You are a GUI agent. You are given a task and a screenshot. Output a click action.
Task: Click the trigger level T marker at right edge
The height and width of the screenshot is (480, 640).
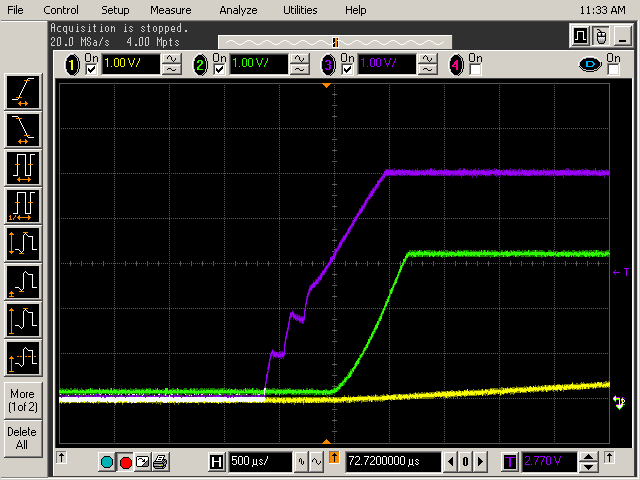click(x=621, y=272)
